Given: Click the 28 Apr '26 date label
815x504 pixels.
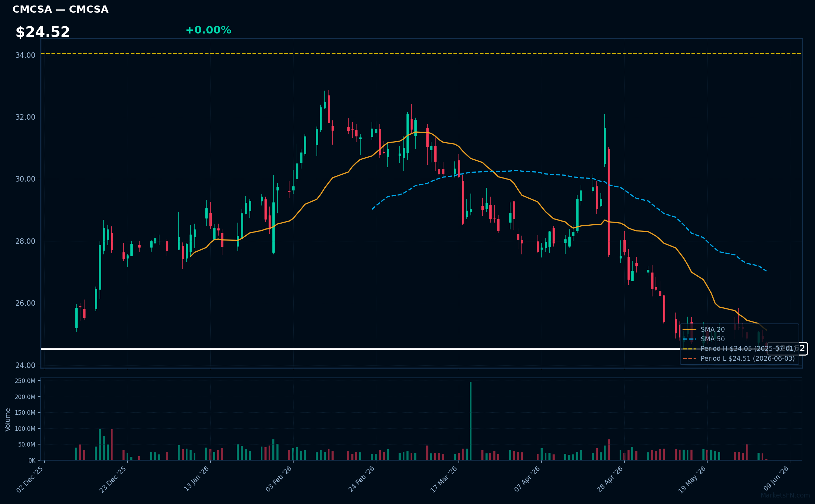Looking at the screenshot, I should tap(610, 479).
